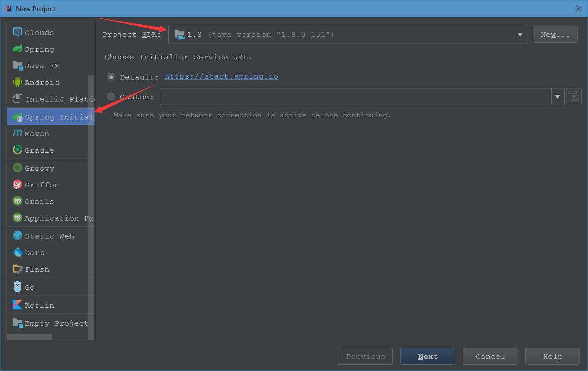588x371 pixels.
Task: Click the JDK folder icon in SDK field
Action: (x=179, y=34)
